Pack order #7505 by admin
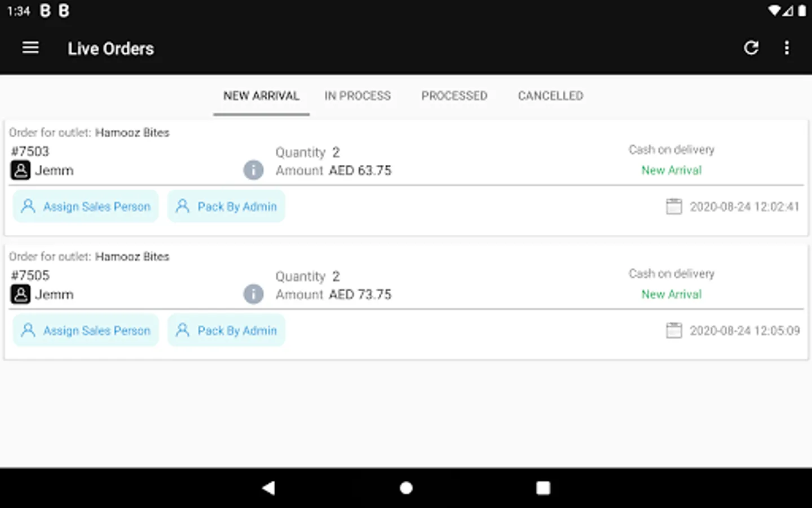This screenshot has width=812, height=508. pos(226,331)
